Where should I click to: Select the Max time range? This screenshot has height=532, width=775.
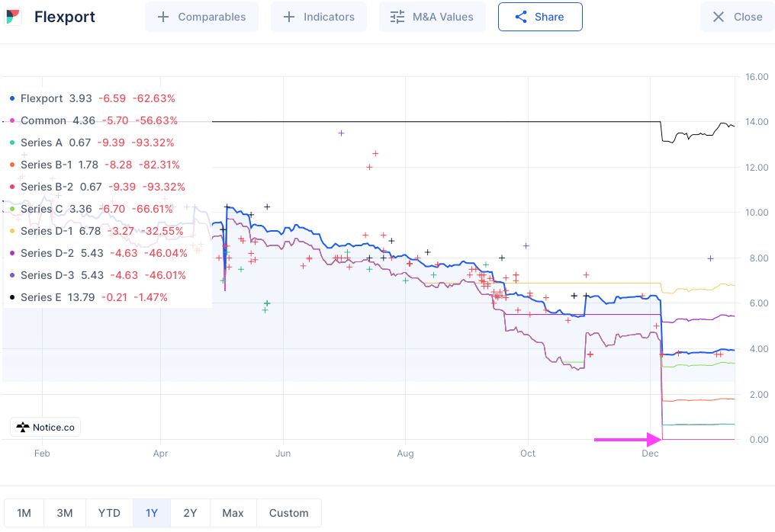click(x=233, y=513)
